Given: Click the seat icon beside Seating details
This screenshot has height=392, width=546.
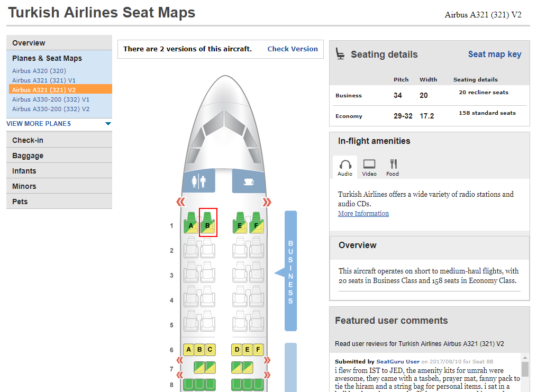Looking at the screenshot, I should [x=340, y=54].
